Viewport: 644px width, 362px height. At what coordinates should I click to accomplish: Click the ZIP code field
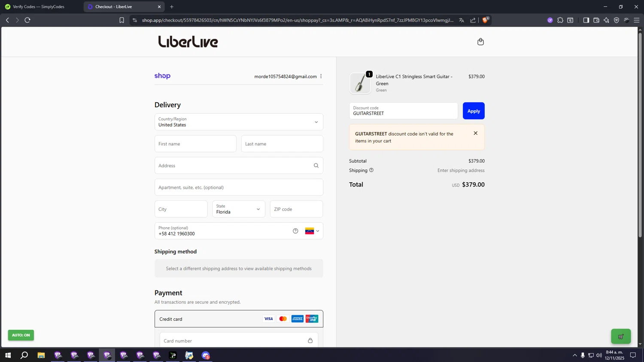296,209
